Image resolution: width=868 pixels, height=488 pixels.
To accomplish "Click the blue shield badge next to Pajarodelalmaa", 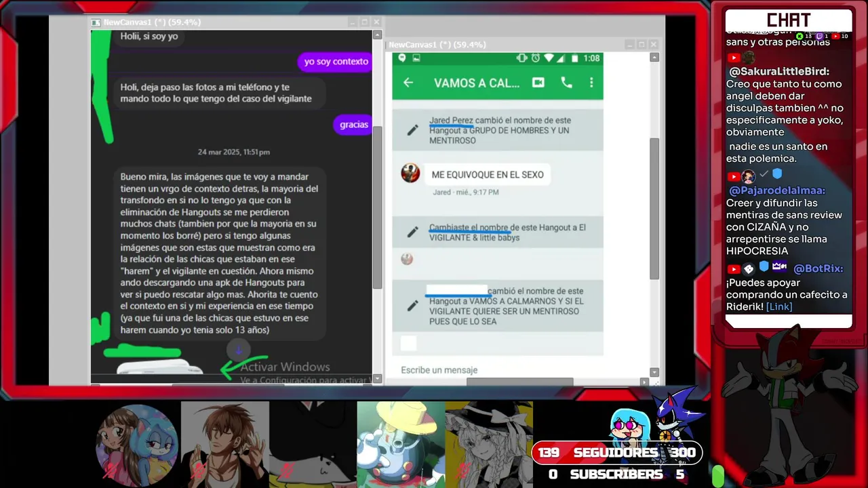I will (777, 174).
